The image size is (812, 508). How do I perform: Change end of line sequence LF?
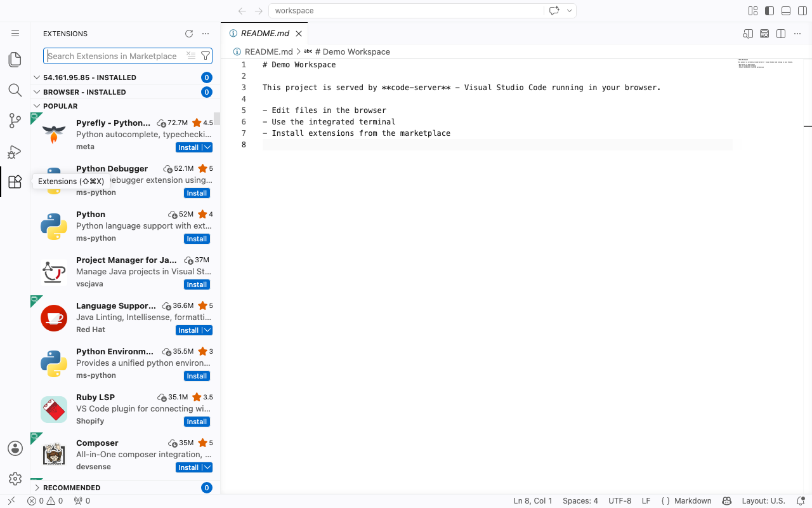[x=646, y=501]
